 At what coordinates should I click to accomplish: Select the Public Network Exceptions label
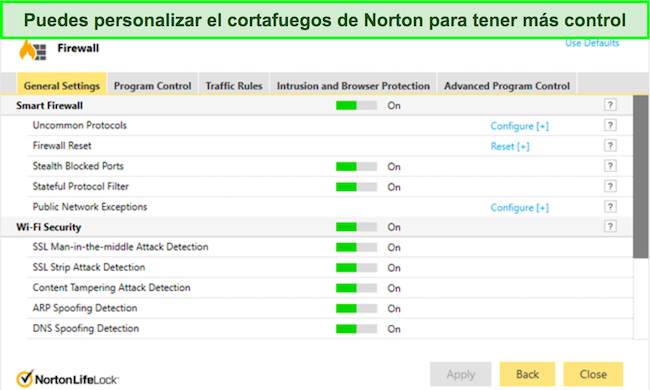(x=90, y=206)
